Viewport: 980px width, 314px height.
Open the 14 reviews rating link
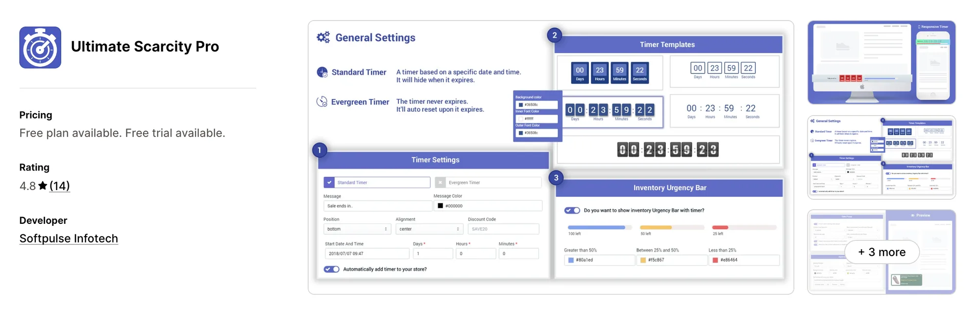pos(60,186)
